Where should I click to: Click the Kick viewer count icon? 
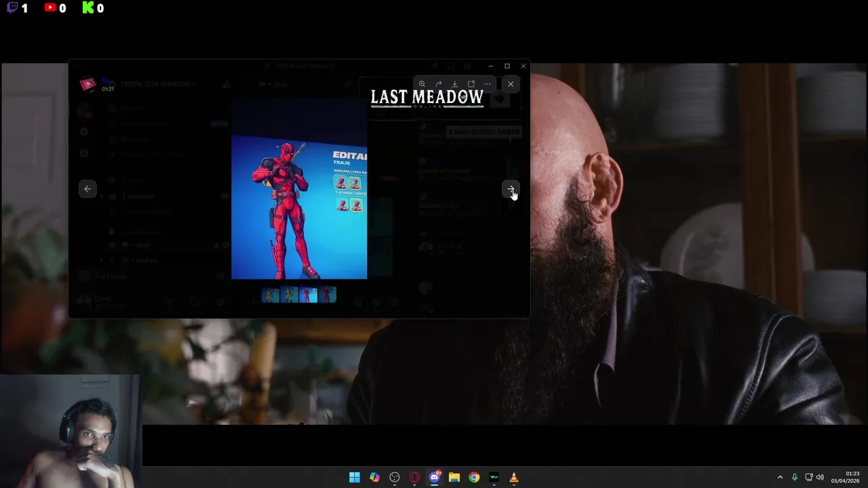click(x=88, y=8)
